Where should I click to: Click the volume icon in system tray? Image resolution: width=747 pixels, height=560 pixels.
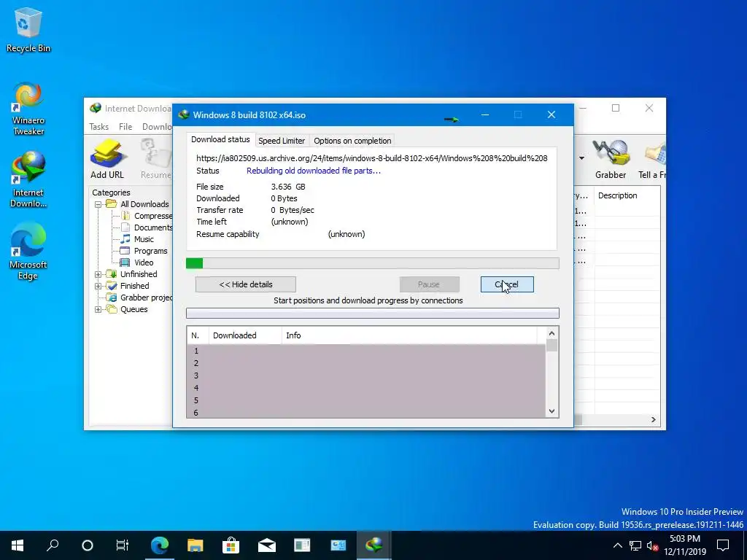[652, 545]
